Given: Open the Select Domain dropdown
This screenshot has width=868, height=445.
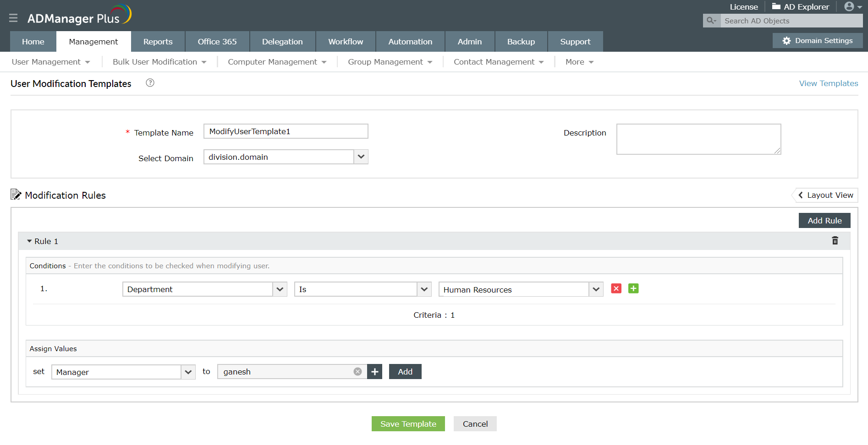Looking at the screenshot, I should click(361, 157).
